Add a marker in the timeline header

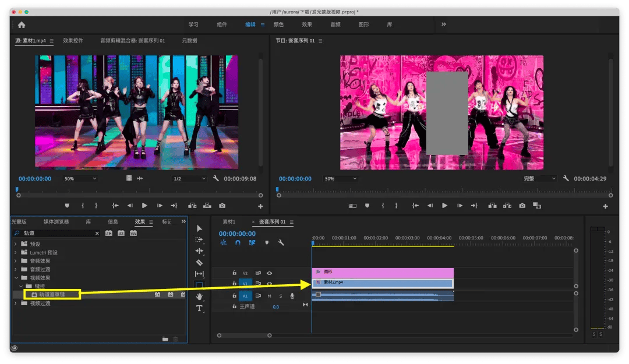pyautogui.click(x=267, y=242)
